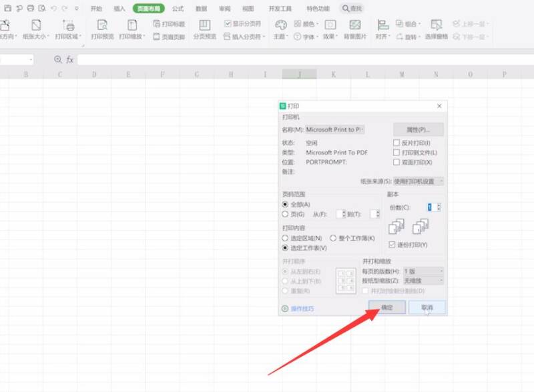Toggle the Show Page Breaks (显示分页符) checkbox
Viewport: 534px width, 392px height.
coord(228,23)
